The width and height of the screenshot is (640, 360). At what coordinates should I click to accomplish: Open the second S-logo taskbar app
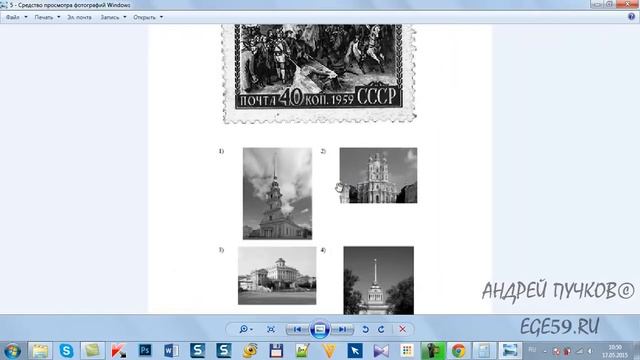[224, 351]
